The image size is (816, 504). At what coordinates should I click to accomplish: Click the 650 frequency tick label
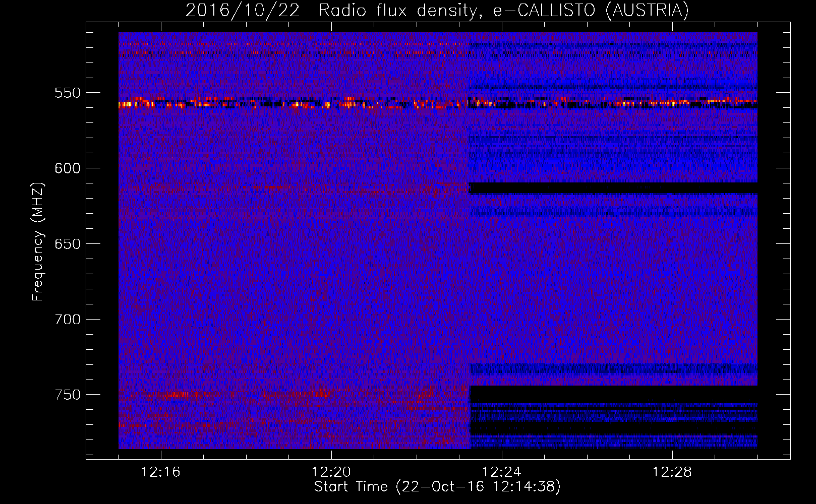tap(68, 244)
